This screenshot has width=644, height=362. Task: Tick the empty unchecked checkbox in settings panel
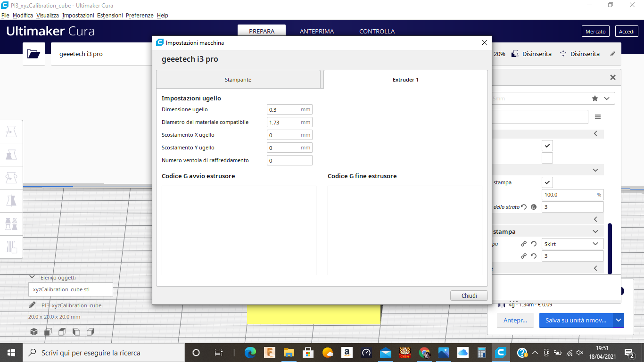(547, 158)
